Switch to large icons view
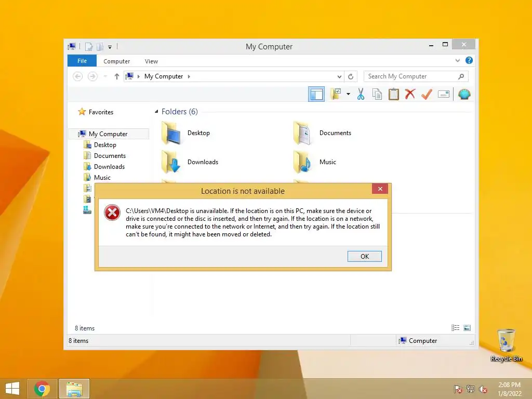The image size is (532, 399). click(467, 328)
